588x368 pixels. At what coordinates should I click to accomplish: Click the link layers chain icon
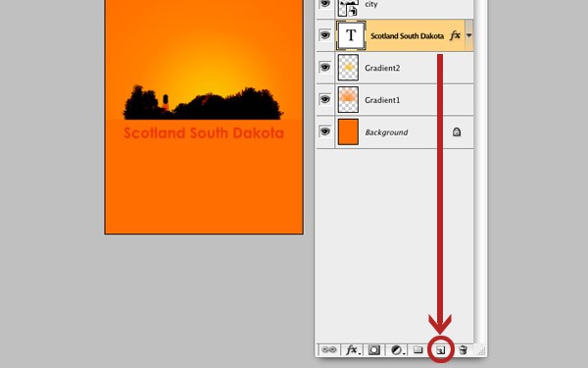click(x=329, y=350)
